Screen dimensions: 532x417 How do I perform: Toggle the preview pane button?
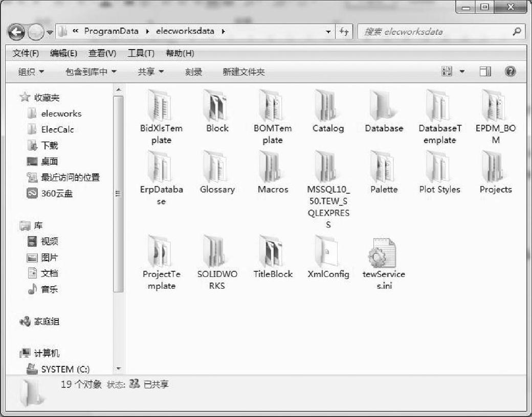pos(485,72)
